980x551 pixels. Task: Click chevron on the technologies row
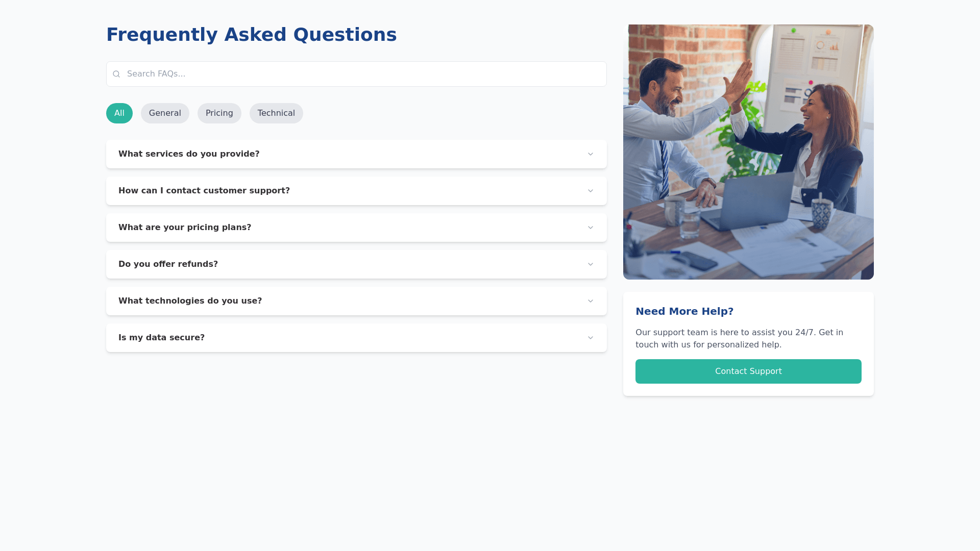590,301
